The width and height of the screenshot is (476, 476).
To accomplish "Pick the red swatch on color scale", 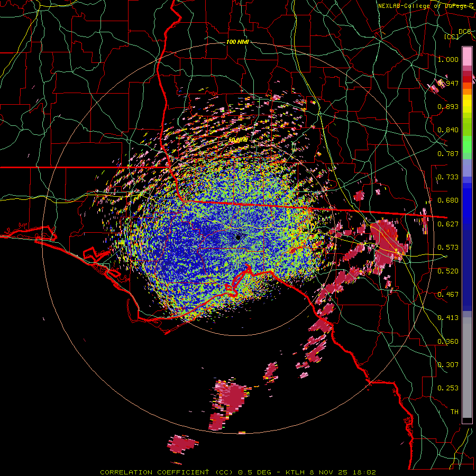I will (x=467, y=79).
